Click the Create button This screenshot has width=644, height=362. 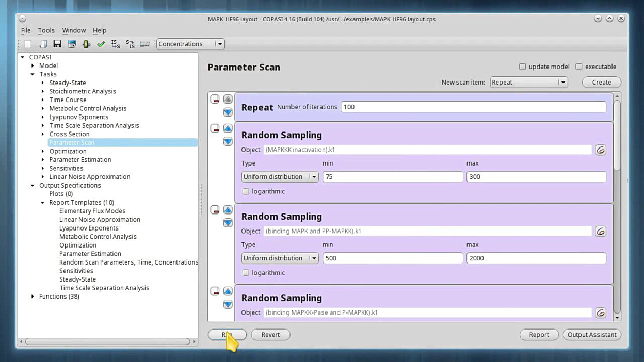(x=601, y=83)
